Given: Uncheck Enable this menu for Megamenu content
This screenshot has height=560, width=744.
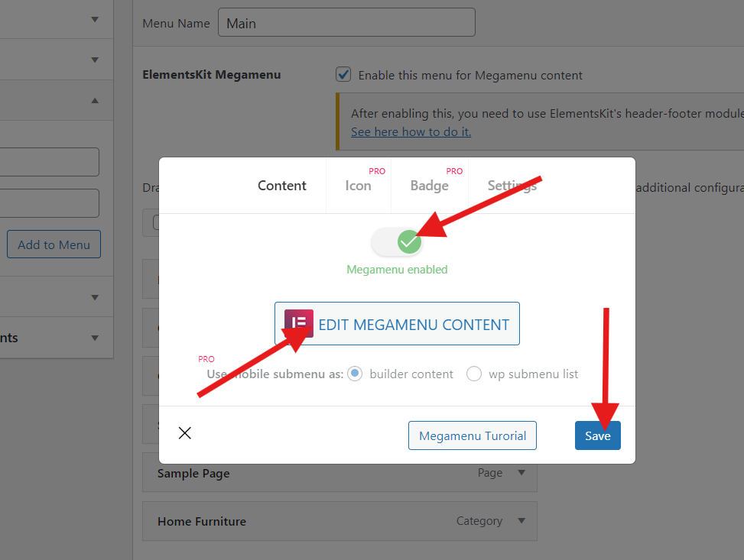Looking at the screenshot, I should pos(343,74).
